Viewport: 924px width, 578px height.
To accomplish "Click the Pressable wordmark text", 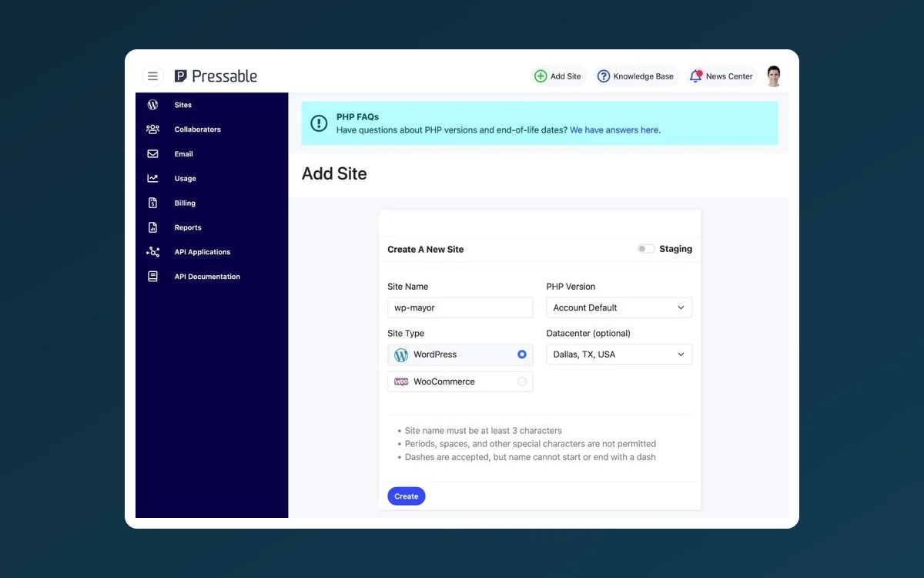I will pos(225,76).
